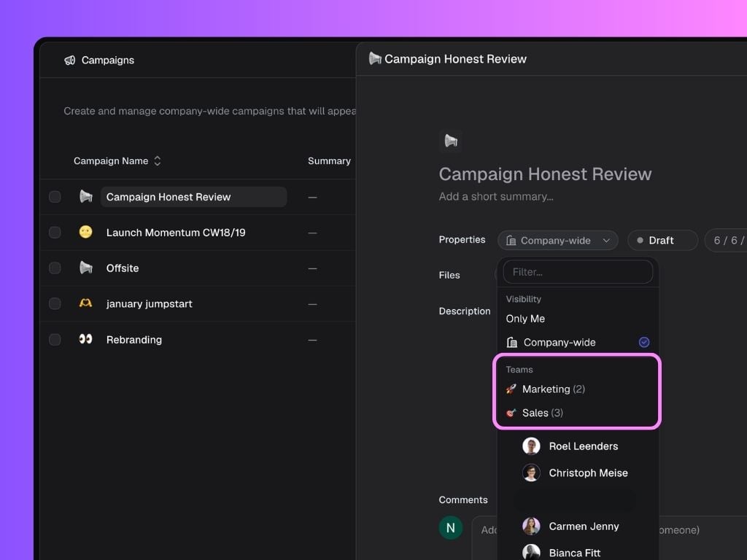Image resolution: width=747 pixels, height=560 pixels.
Task: Check the Offsite row checkbox
Action: (x=55, y=268)
